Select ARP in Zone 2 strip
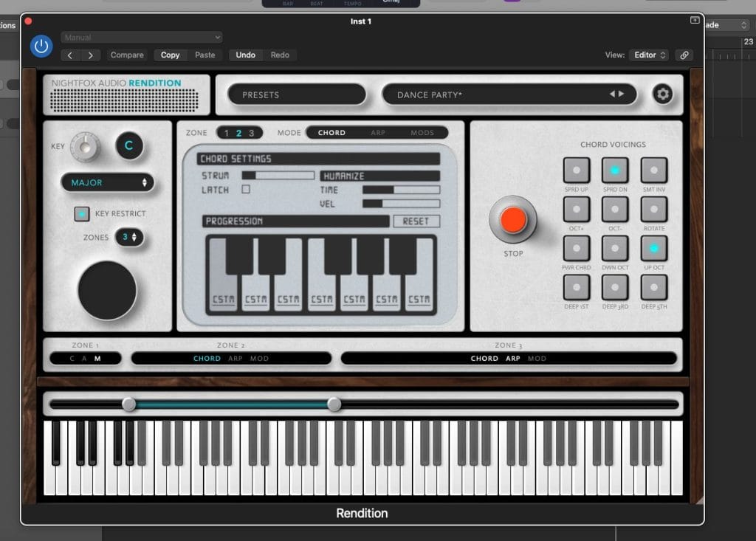 pyautogui.click(x=236, y=358)
